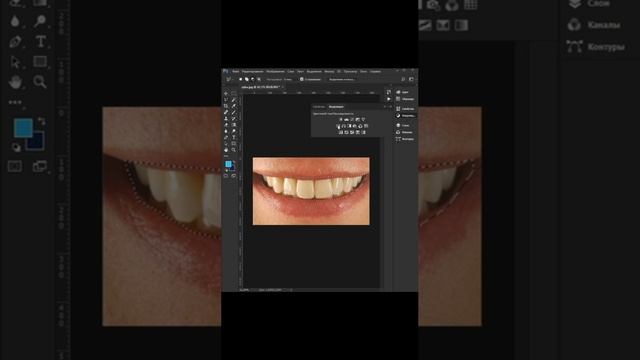Viewport: 640px width, 360px height.
Task: Select the Blur tool in center window
Action: 226,131
